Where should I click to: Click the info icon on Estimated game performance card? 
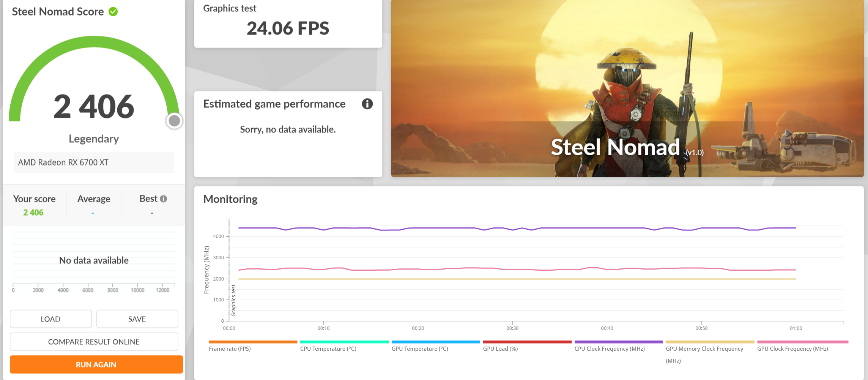[x=367, y=104]
